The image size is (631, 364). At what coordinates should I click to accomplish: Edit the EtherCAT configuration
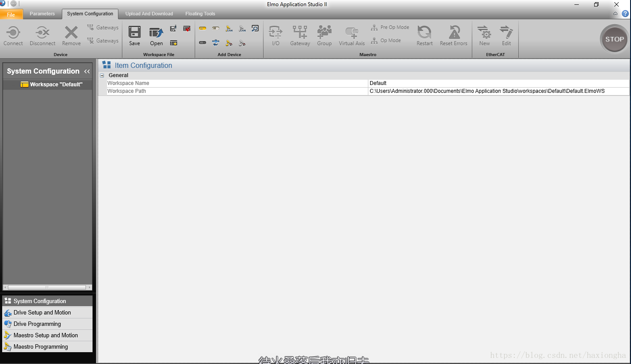pos(506,35)
